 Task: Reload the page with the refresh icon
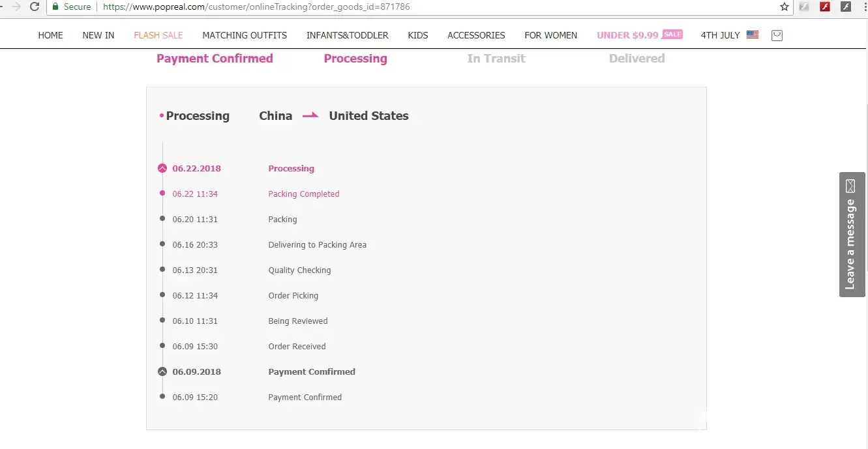(x=35, y=7)
